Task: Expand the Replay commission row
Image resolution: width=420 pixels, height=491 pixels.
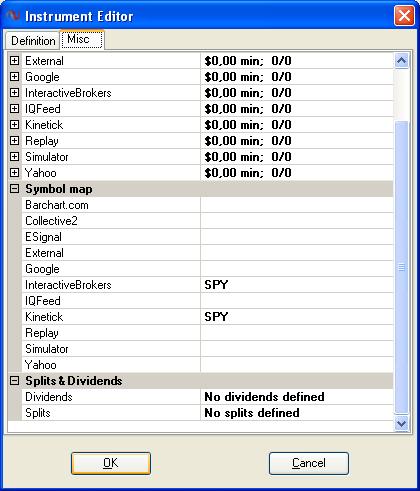Action: [x=14, y=141]
